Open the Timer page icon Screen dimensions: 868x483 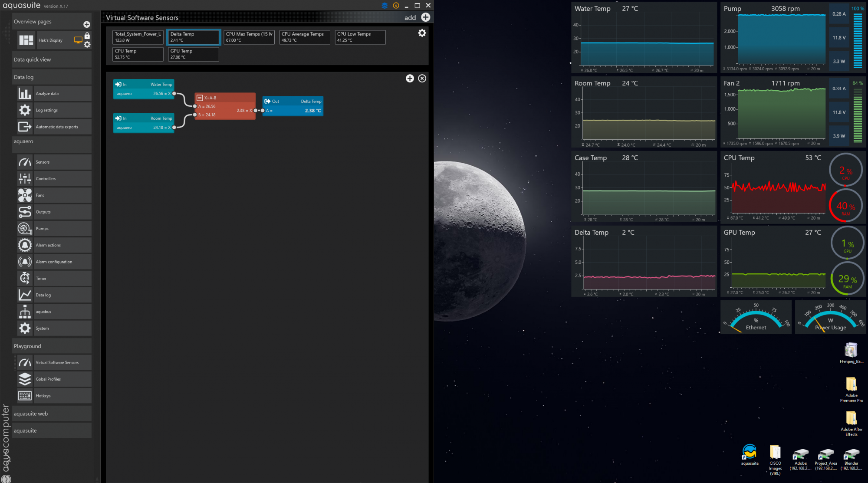pos(25,278)
